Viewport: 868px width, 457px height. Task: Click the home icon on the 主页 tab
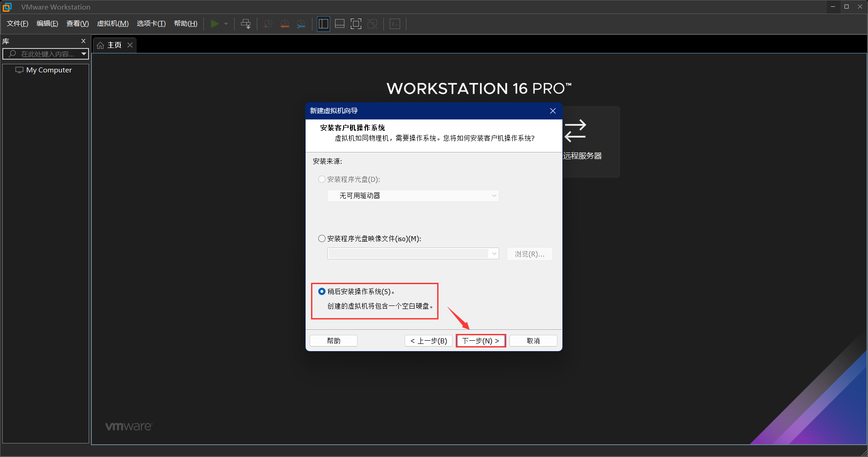pos(100,45)
